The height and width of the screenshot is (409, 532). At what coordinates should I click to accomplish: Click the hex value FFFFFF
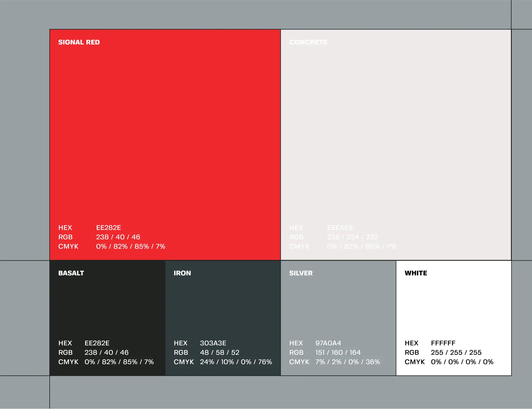click(x=443, y=343)
